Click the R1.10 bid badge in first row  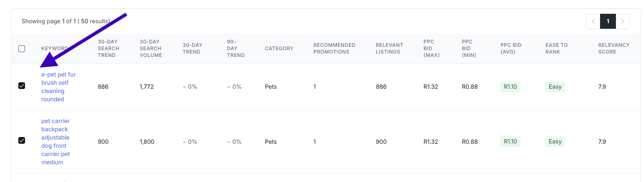[510, 87]
